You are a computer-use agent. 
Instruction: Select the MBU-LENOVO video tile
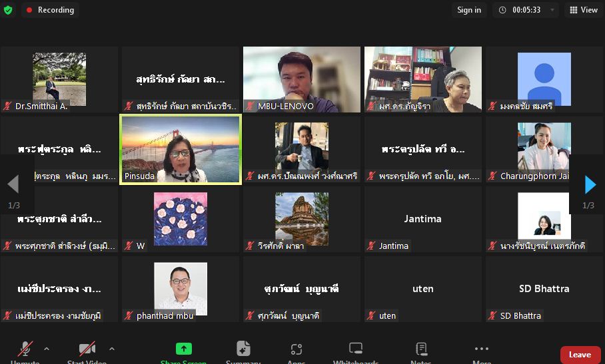302,79
